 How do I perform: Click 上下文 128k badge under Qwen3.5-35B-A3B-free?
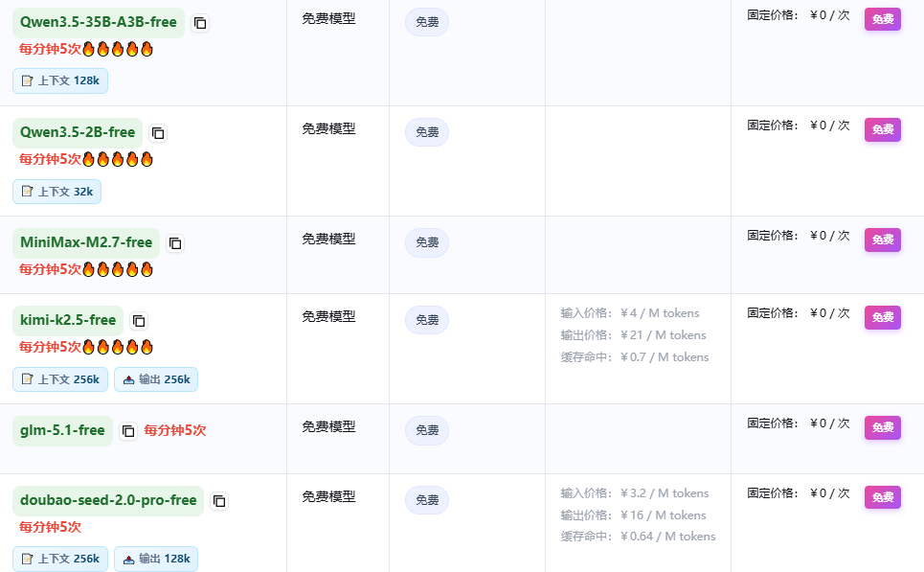click(60, 80)
